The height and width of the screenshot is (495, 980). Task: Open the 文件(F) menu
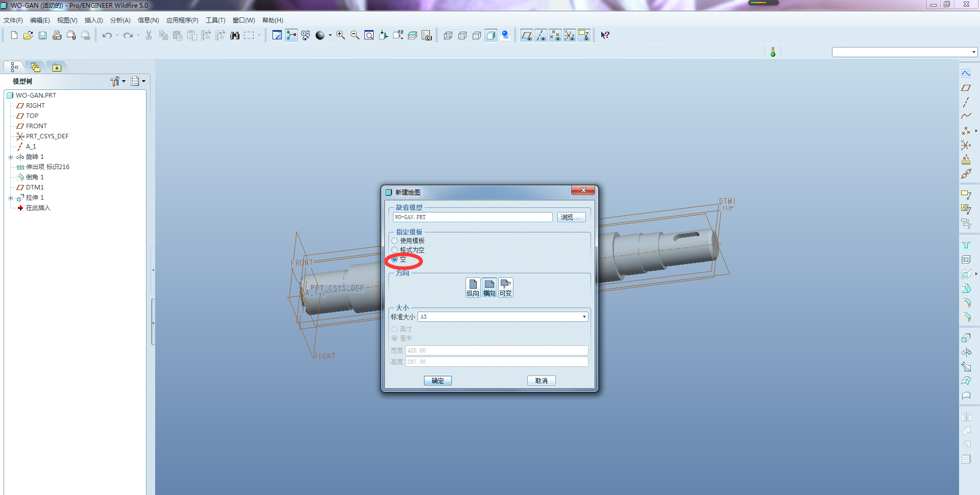coord(13,20)
